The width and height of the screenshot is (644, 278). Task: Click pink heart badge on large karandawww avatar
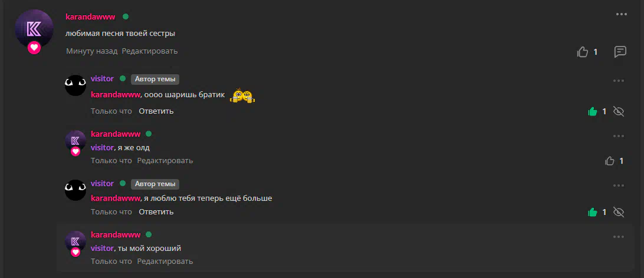pyautogui.click(x=34, y=48)
